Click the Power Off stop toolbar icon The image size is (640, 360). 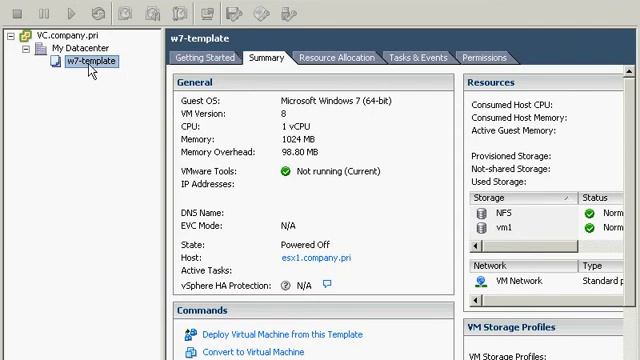point(17,14)
